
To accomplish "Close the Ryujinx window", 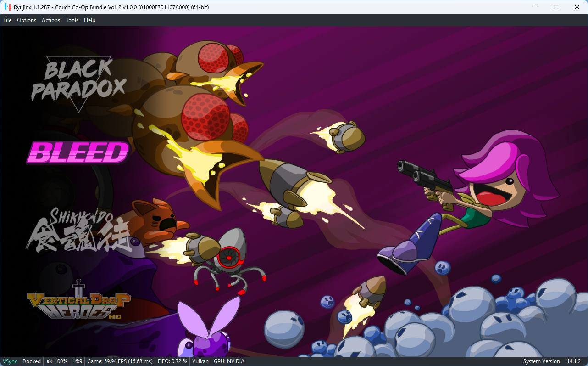I will [x=577, y=7].
